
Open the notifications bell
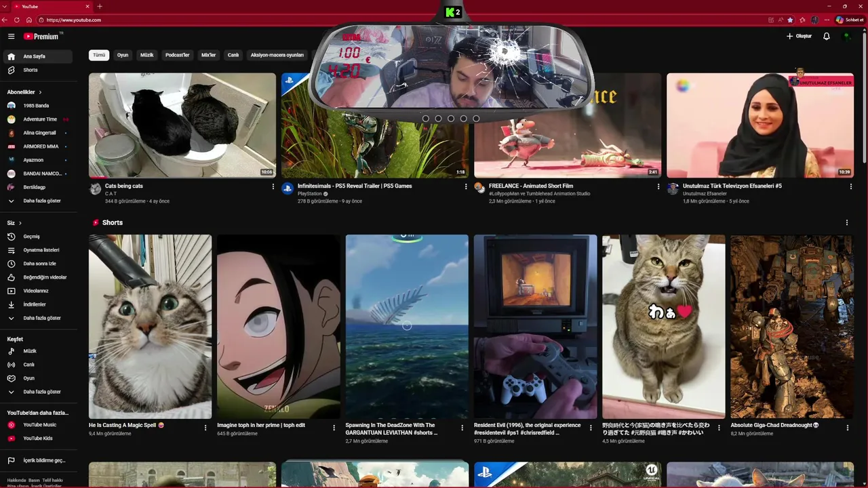coord(826,36)
